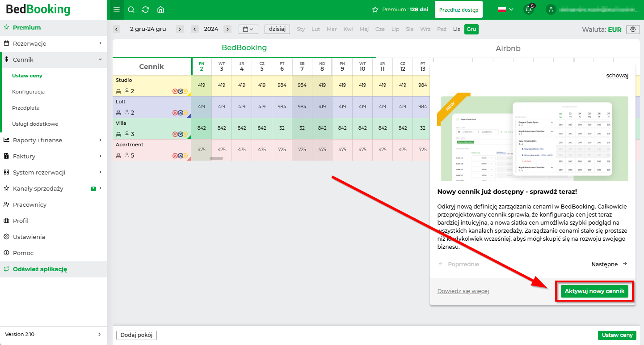Click the Premium star icon in header

[x=375, y=9]
